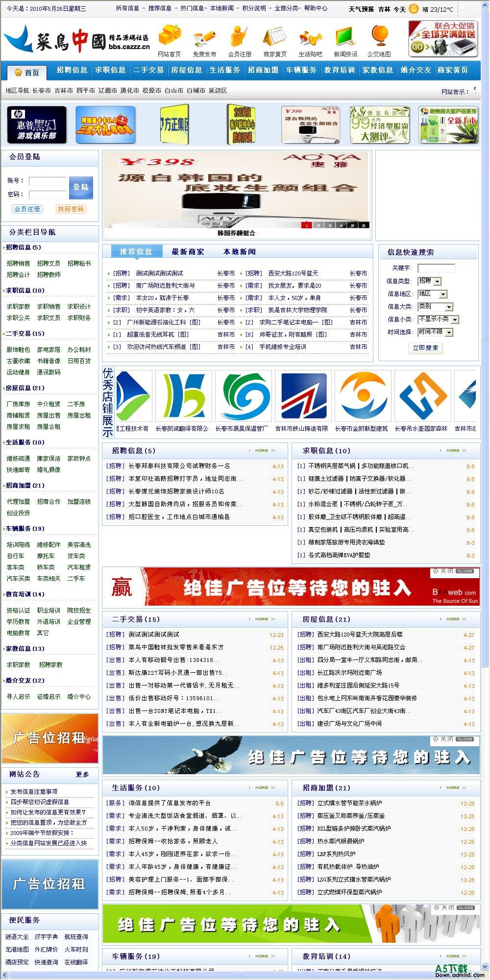Go to the 首页 navigation tab
Image resolution: width=490 pixels, height=980 pixels.
point(27,73)
